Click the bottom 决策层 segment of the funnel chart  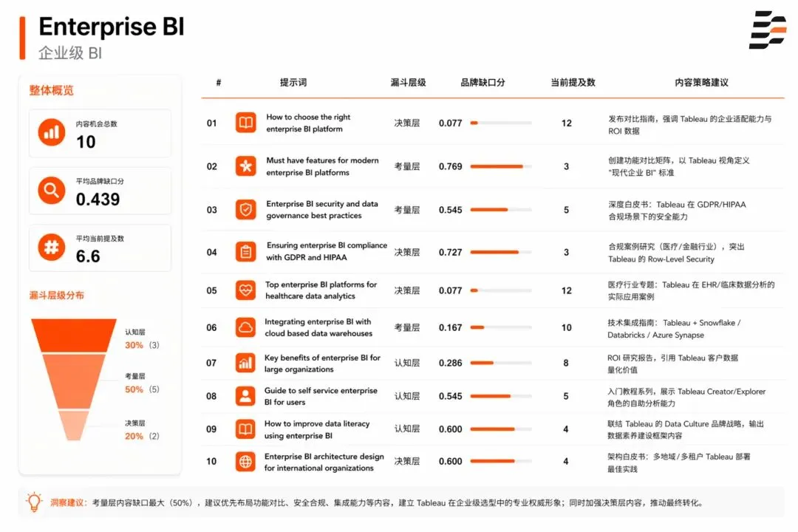tap(74, 426)
